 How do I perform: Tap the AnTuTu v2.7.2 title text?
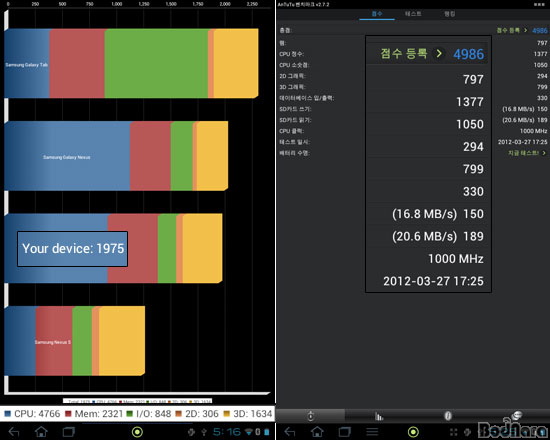pyautogui.click(x=304, y=5)
